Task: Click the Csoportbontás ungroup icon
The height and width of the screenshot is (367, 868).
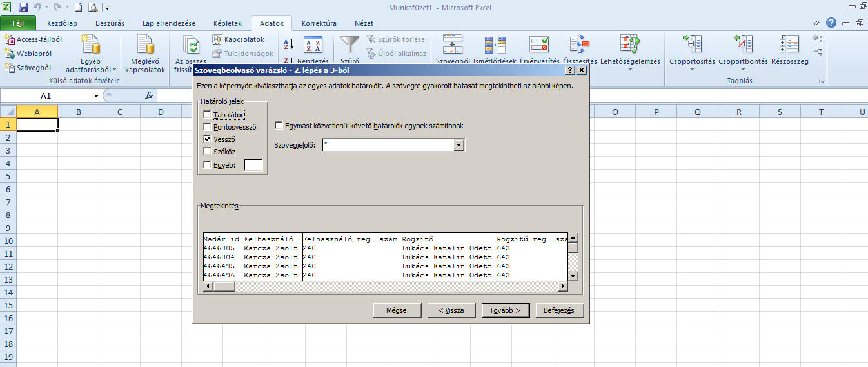Action: [x=743, y=45]
